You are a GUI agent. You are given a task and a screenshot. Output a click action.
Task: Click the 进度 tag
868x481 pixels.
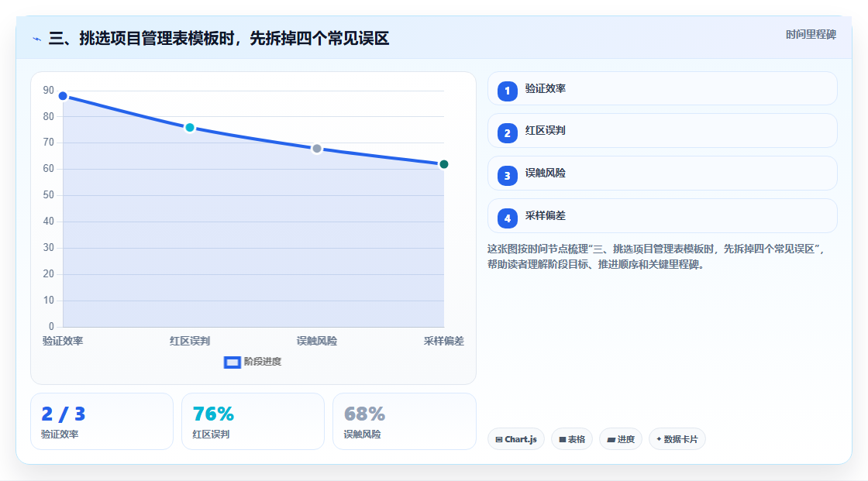(621, 439)
